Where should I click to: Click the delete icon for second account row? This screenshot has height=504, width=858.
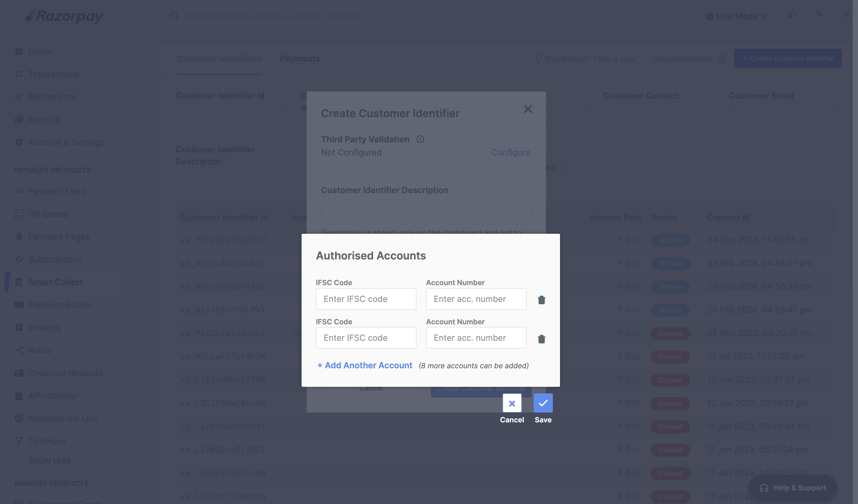tap(541, 338)
